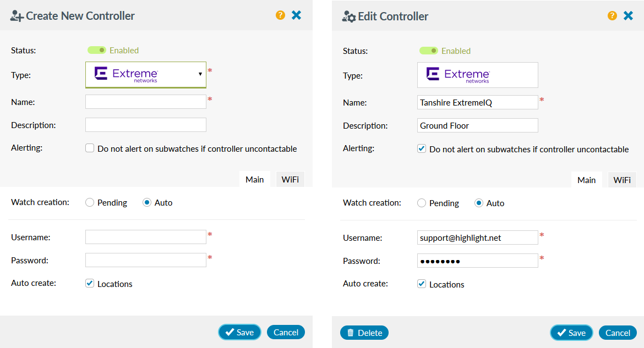Toggle the Enabled status in Edit Controller
Screen dimensions: 644x348
click(x=429, y=50)
